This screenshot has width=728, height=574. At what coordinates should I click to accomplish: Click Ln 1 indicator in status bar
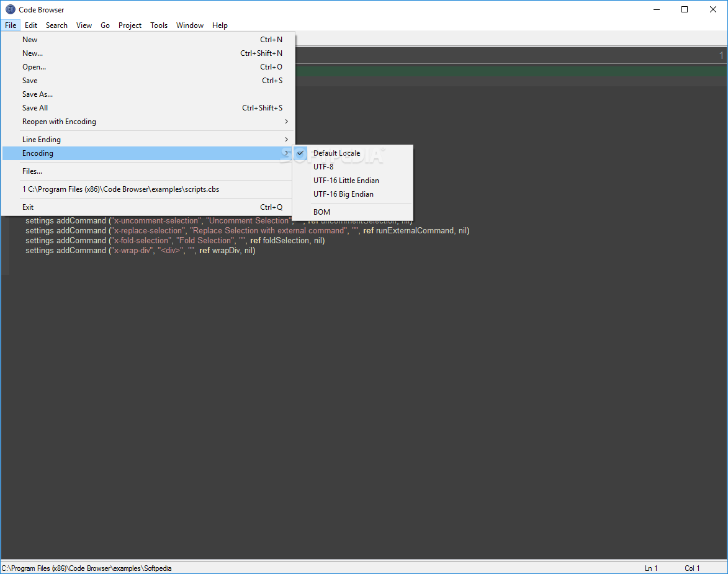pyautogui.click(x=651, y=568)
